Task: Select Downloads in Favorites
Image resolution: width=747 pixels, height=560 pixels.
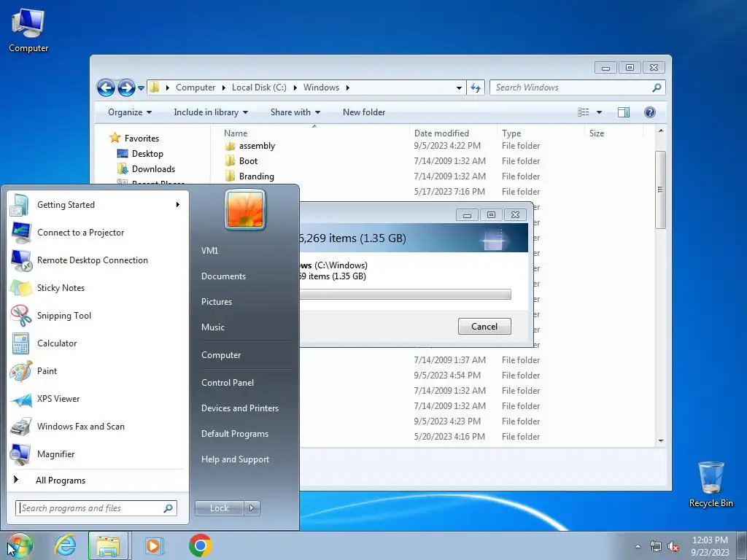Action: [153, 169]
